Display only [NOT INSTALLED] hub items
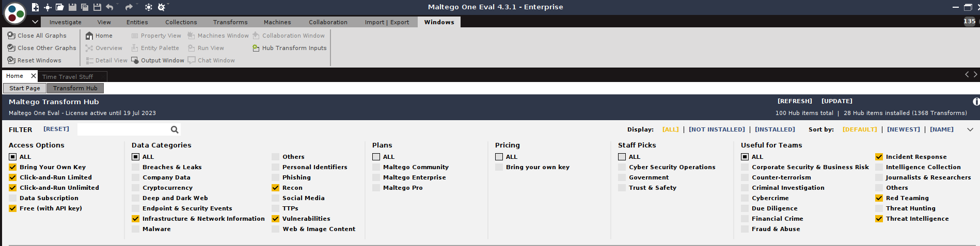Screen dimensions: 980x246 click(717, 129)
